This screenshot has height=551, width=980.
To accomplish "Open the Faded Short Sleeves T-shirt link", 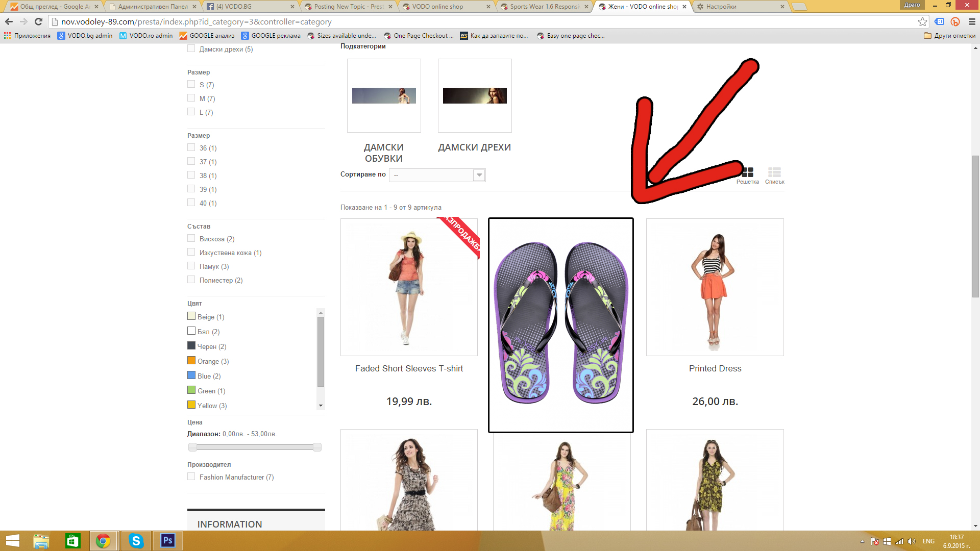I will point(409,368).
